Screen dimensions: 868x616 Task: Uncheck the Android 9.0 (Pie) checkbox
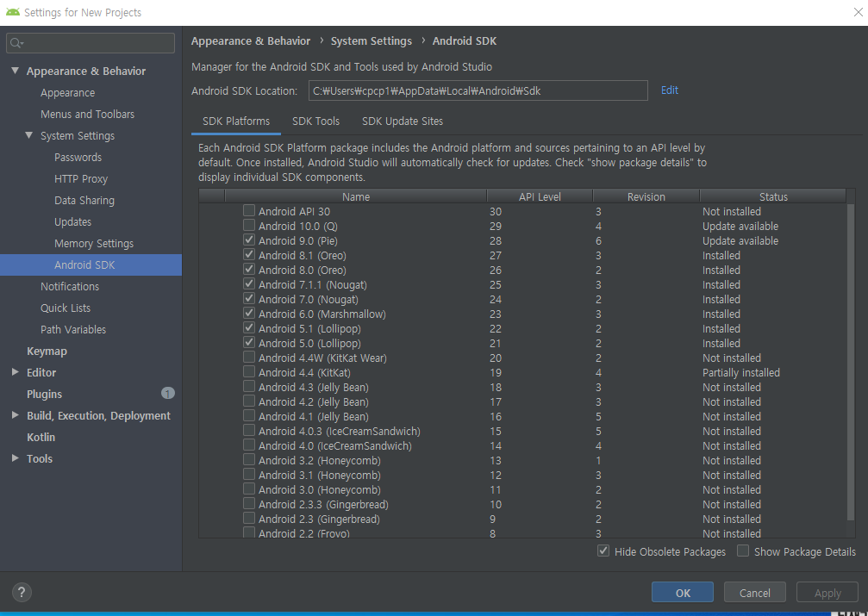(249, 240)
